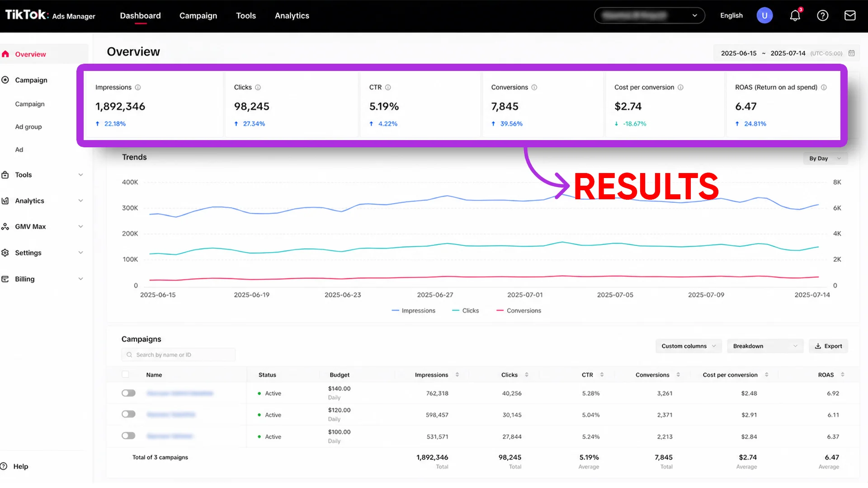Expand the Settings sidebar section
868x488 pixels.
pyautogui.click(x=80, y=253)
